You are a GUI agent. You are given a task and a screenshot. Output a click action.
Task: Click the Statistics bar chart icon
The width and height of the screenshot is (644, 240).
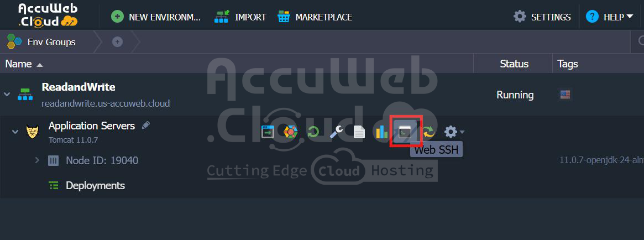(x=381, y=132)
